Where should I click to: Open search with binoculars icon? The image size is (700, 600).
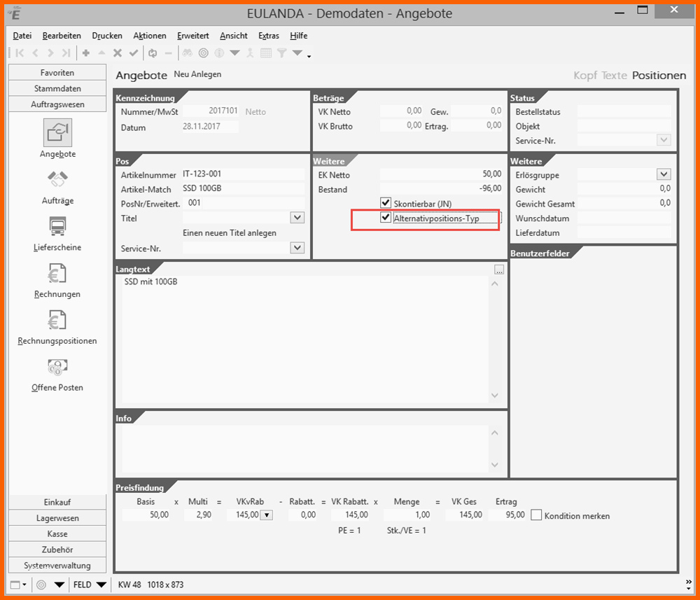(188, 53)
